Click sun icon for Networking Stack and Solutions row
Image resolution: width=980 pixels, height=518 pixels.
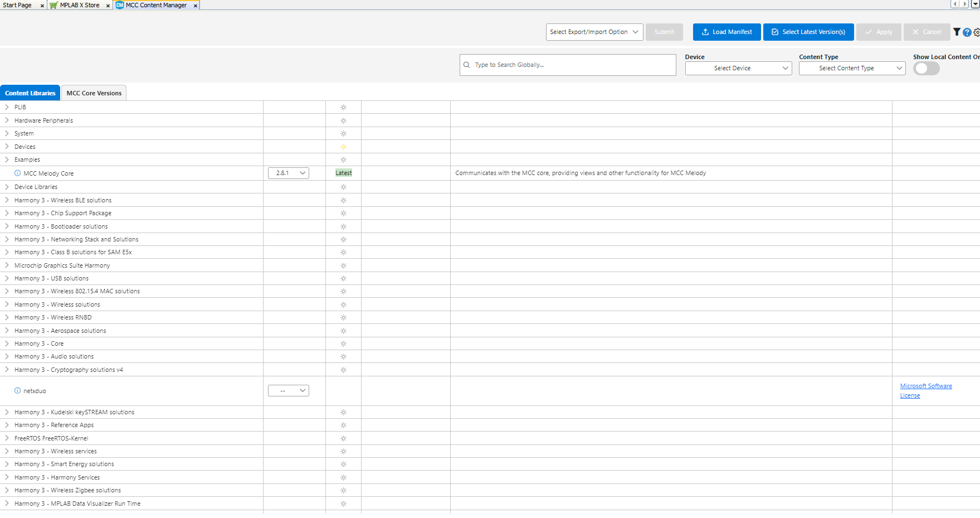point(344,239)
